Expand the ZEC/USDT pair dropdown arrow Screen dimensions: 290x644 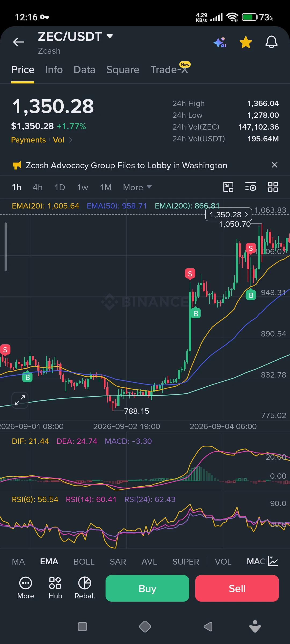(110, 36)
